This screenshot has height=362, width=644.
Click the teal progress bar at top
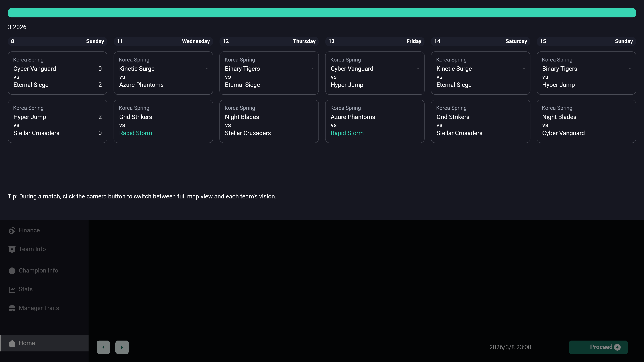pos(322,13)
